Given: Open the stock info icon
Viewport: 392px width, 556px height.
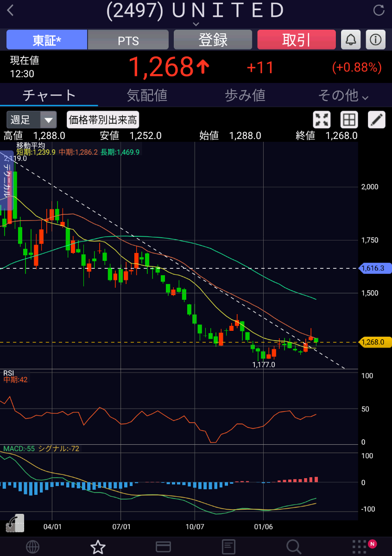Looking at the screenshot, I should [x=376, y=40].
